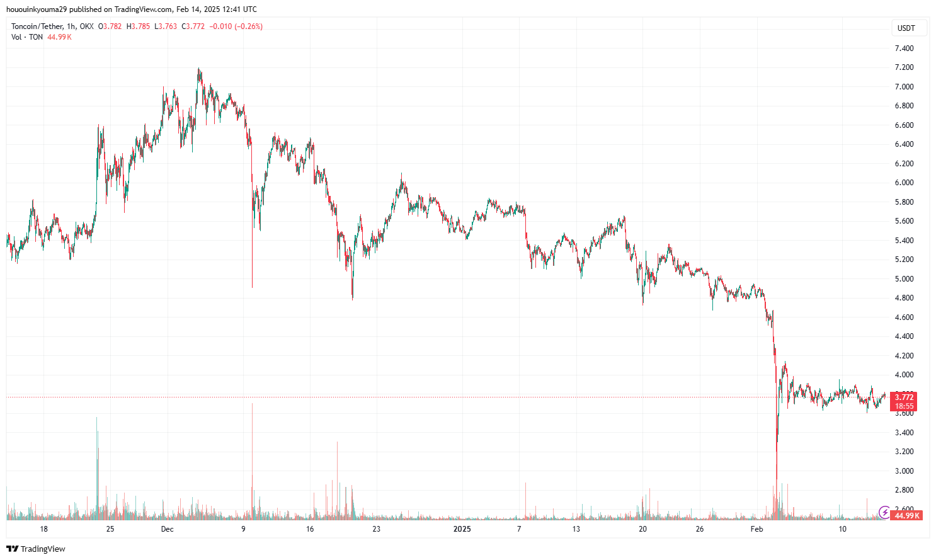Click the 18 date label on time axis
This screenshot has height=560, width=936.
click(43, 529)
